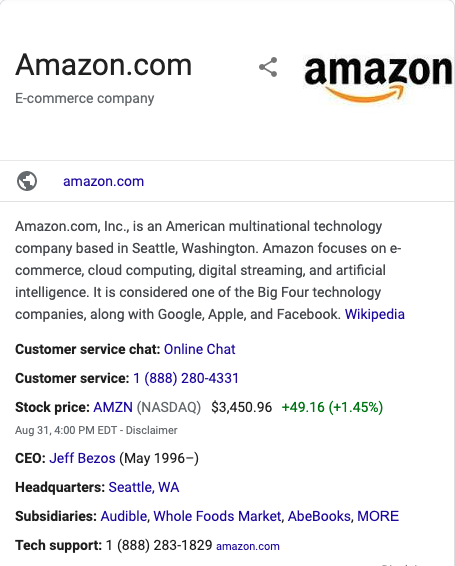Click the E-commerce company subtitle
The height and width of the screenshot is (566, 455).
point(84,98)
